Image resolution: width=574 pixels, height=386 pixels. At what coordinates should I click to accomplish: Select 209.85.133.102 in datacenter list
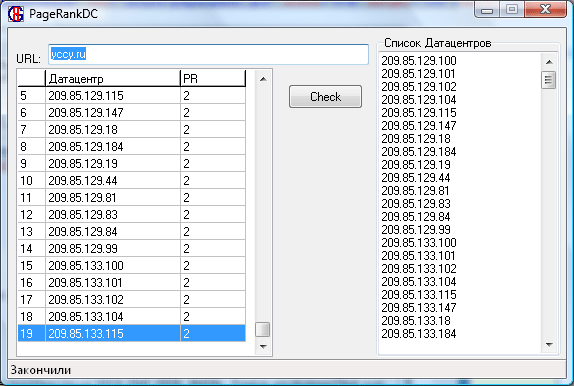[x=419, y=268]
